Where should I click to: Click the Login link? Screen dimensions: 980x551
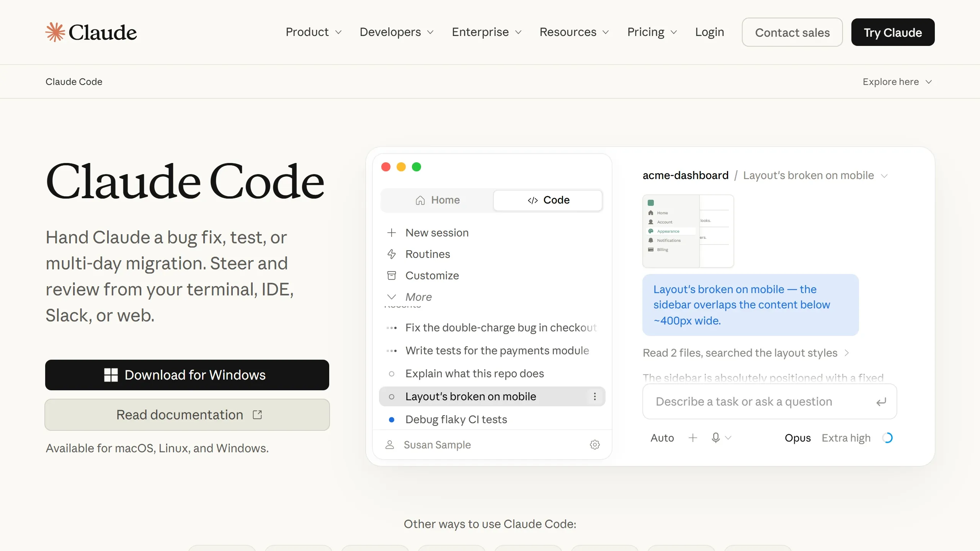pos(709,32)
